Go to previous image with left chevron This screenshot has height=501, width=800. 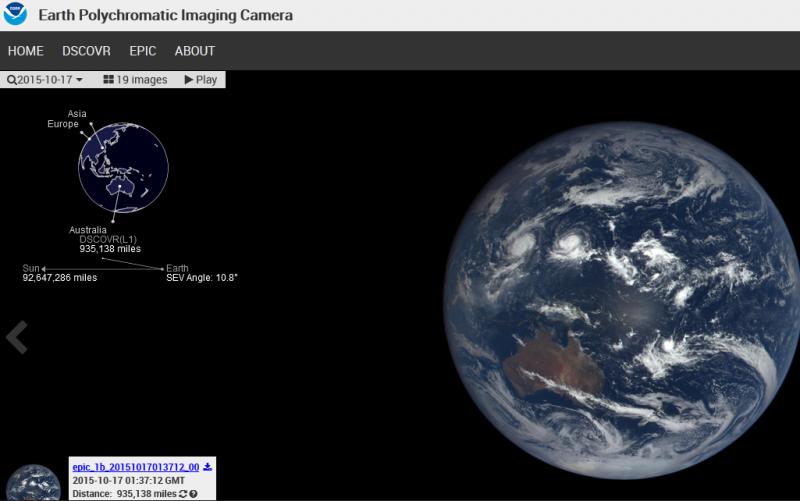(17, 337)
